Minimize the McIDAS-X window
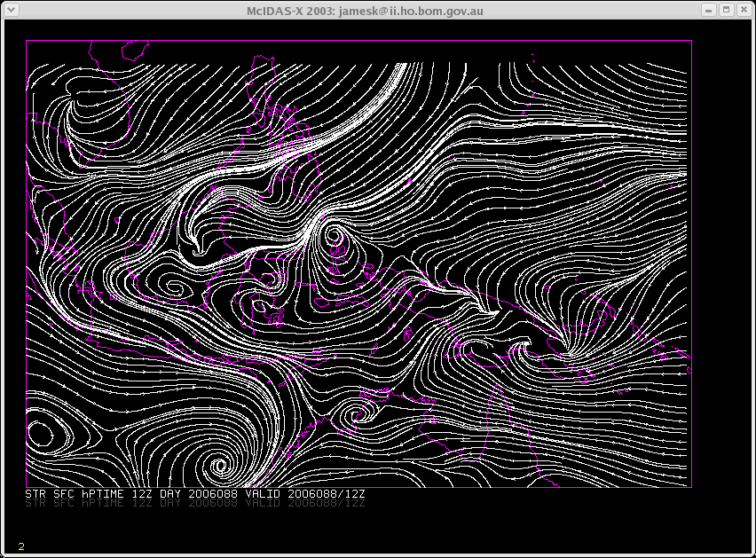 pos(709,9)
